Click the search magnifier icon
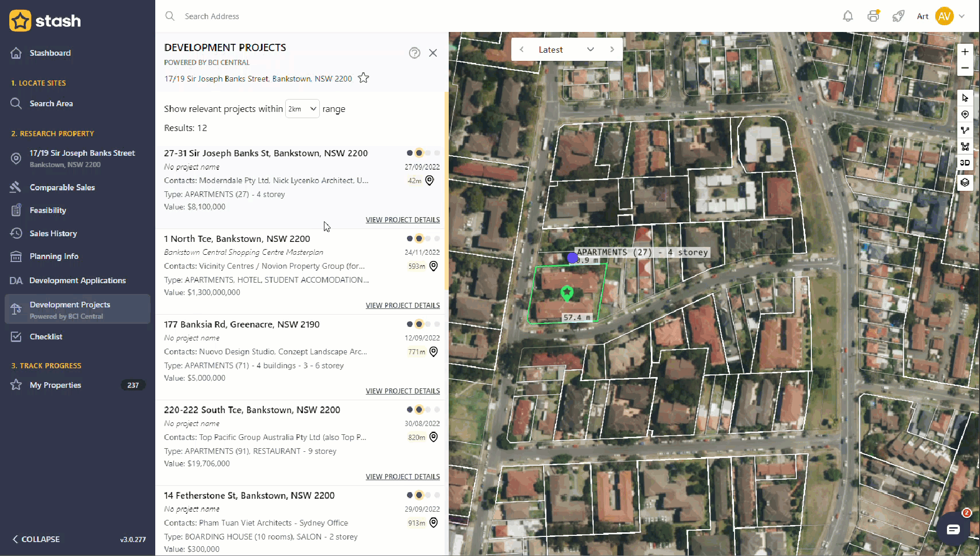The width and height of the screenshot is (980, 556). pyautogui.click(x=170, y=16)
